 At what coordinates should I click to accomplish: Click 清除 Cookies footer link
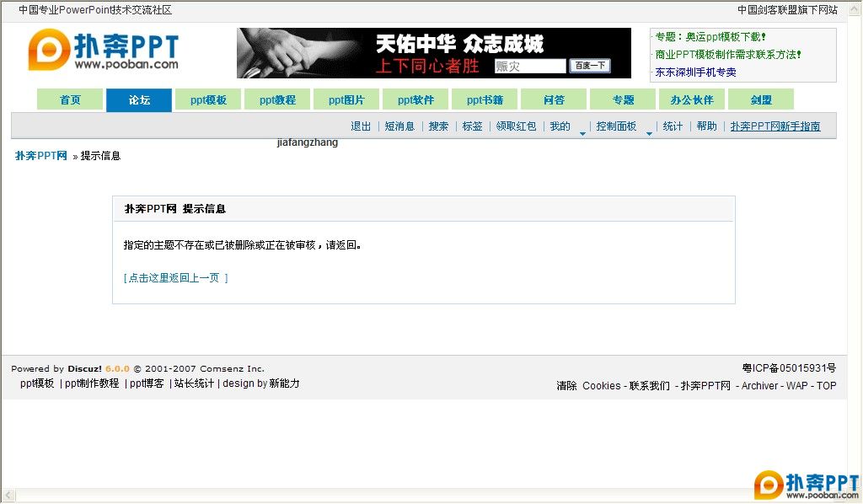(588, 386)
